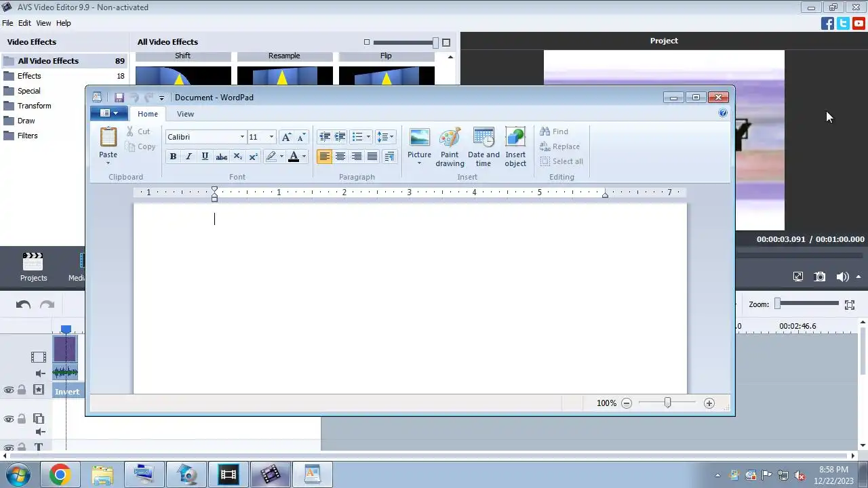
Task: Align text right
Action: click(356, 157)
